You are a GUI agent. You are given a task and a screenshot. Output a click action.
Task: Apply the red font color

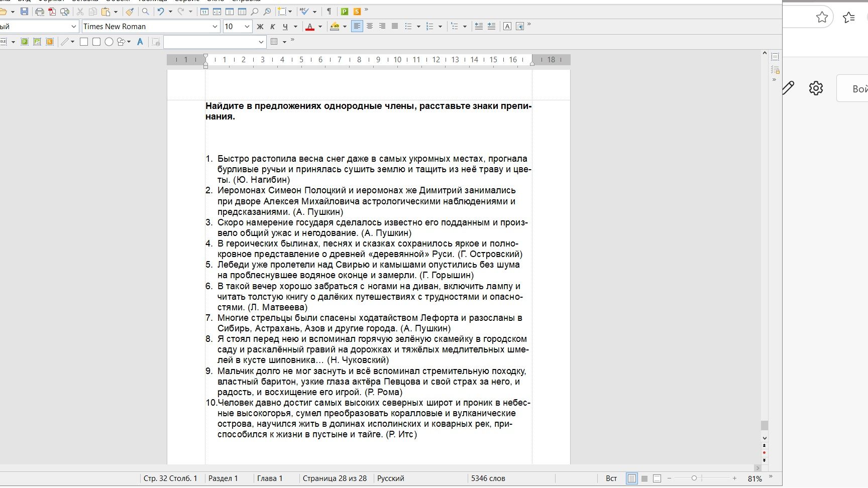click(310, 27)
